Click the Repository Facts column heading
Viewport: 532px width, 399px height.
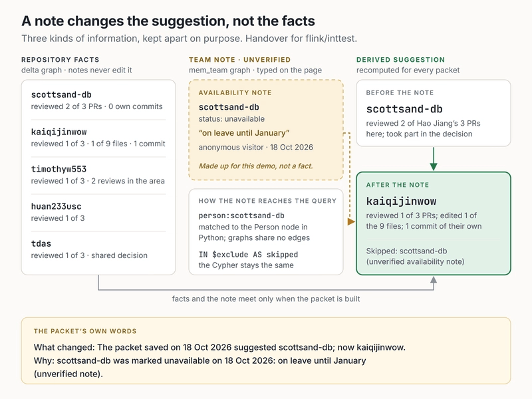point(61,60)
